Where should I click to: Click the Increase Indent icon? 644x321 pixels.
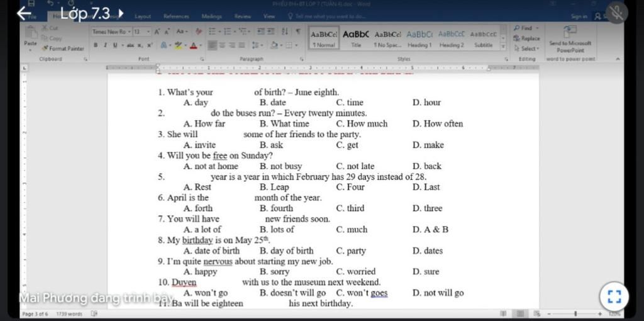tap(271, 31)
